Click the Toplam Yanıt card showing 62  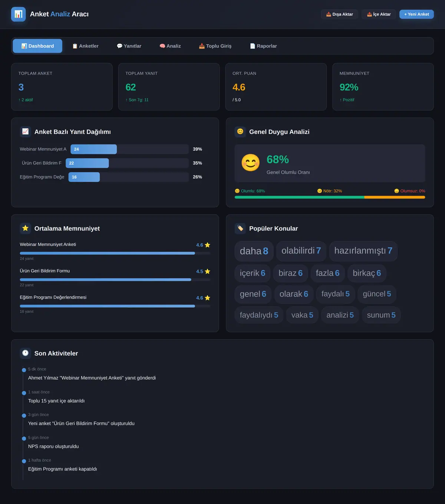[169, 87]
